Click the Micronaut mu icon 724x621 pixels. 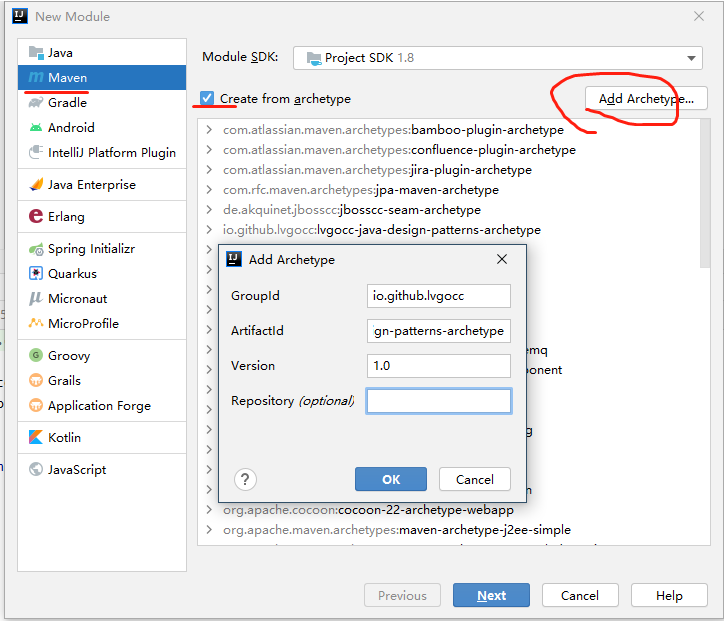pyautogui.click(x=36, y=299)
